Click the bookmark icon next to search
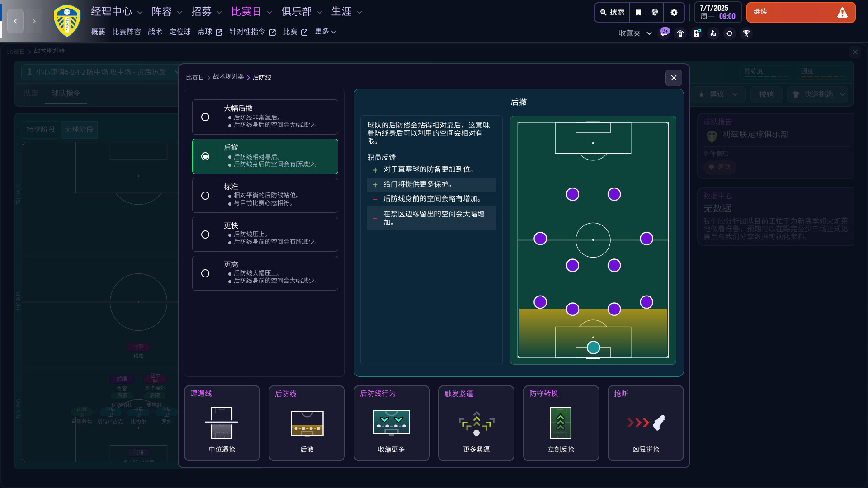This screenshot has height=488, width=868. point(638,13)
